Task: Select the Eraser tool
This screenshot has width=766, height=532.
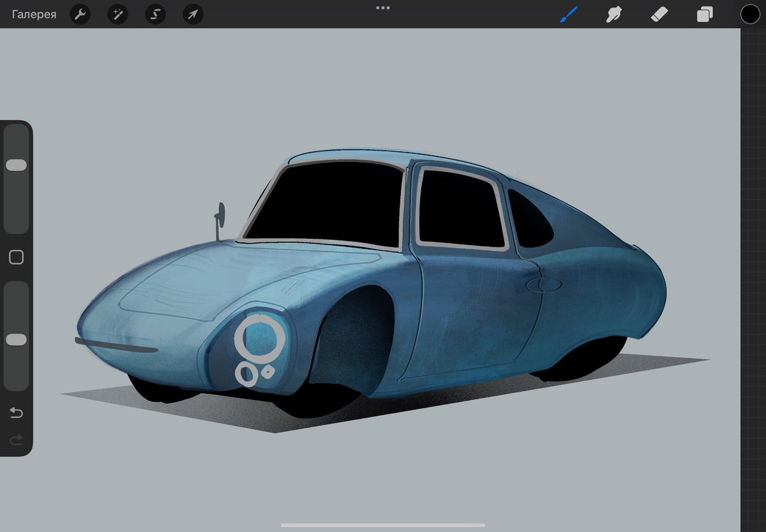Action: [659, 14]
